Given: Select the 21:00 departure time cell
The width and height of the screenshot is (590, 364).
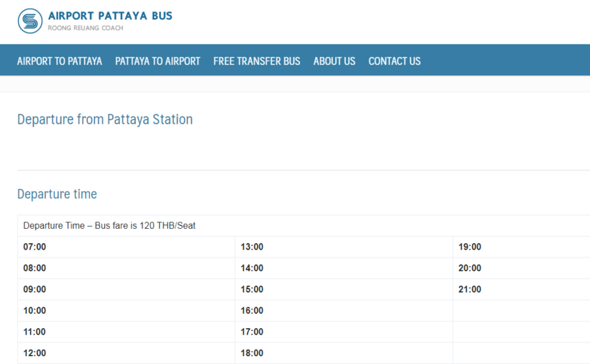Looking at the screenshot, I should [x=470, y=289].
